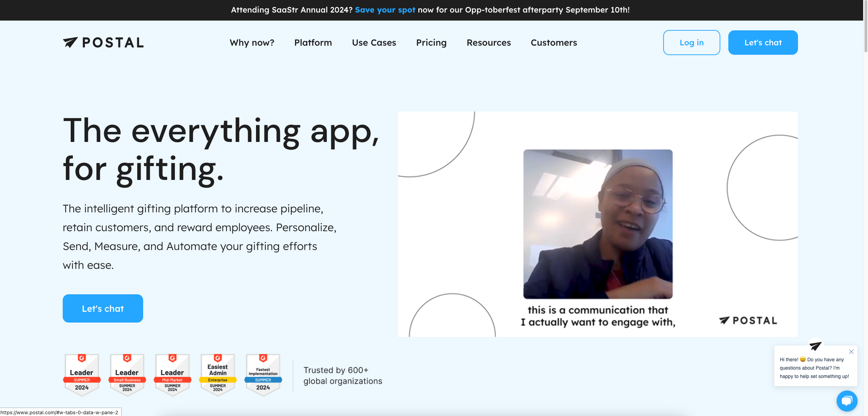Click the Leader Mid-Market badge
The image size is (868, 416).
172,375
